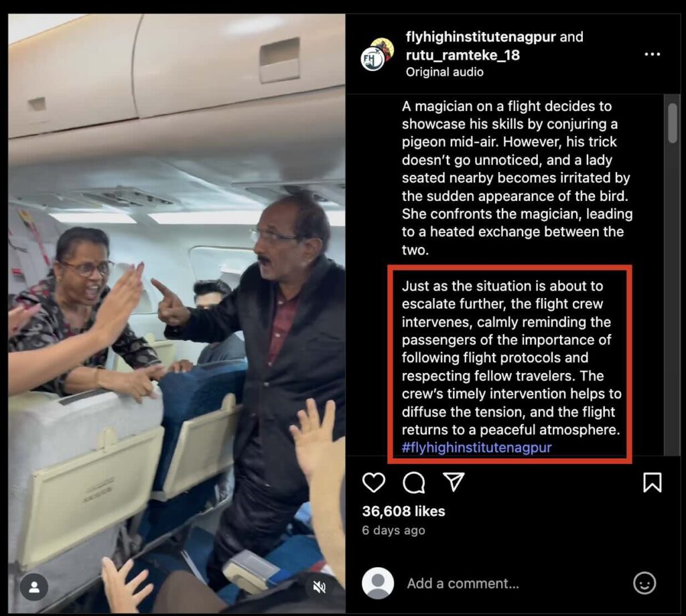Screen dimensions: 686x616
Task: Unmute the video sound icon
Action: tap(320, 587)
